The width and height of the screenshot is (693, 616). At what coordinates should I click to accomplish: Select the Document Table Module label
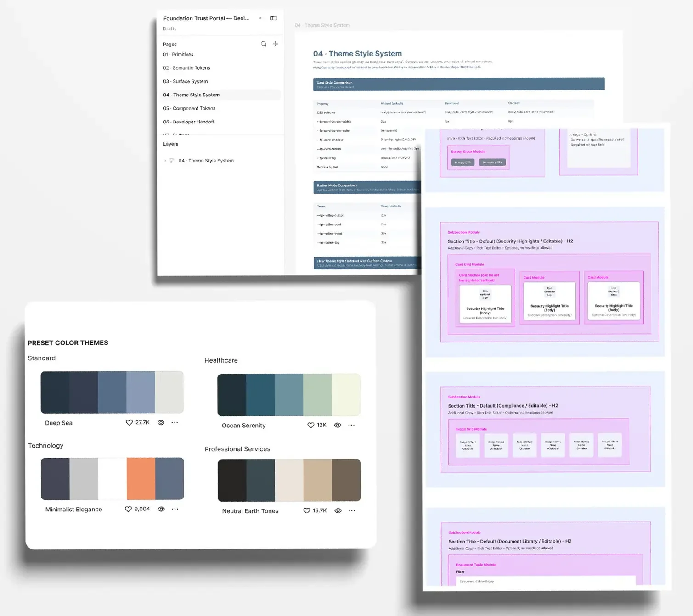(x=476, y=565)
